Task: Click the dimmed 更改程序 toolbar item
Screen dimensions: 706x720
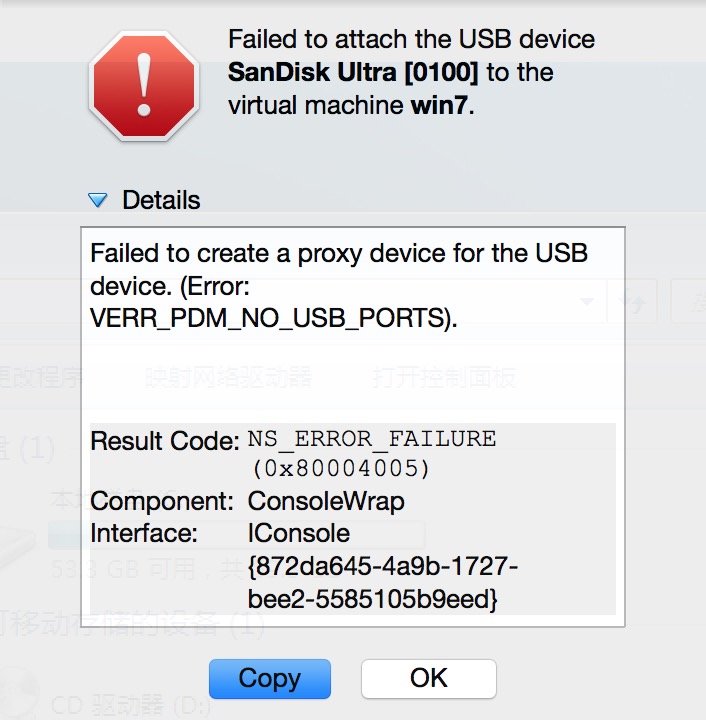Action: pyautogui.click(x=42, y=377)
